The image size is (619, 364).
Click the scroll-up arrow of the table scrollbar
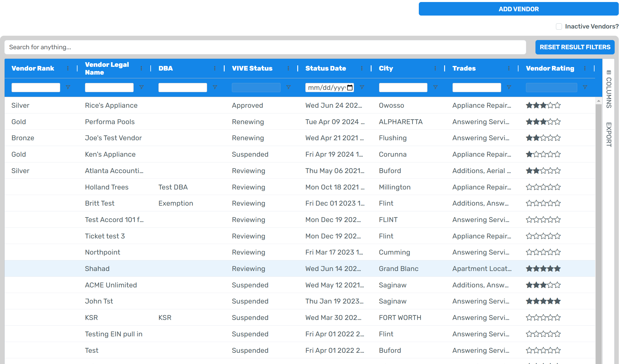pyautogui.click(x=599, y=101)
